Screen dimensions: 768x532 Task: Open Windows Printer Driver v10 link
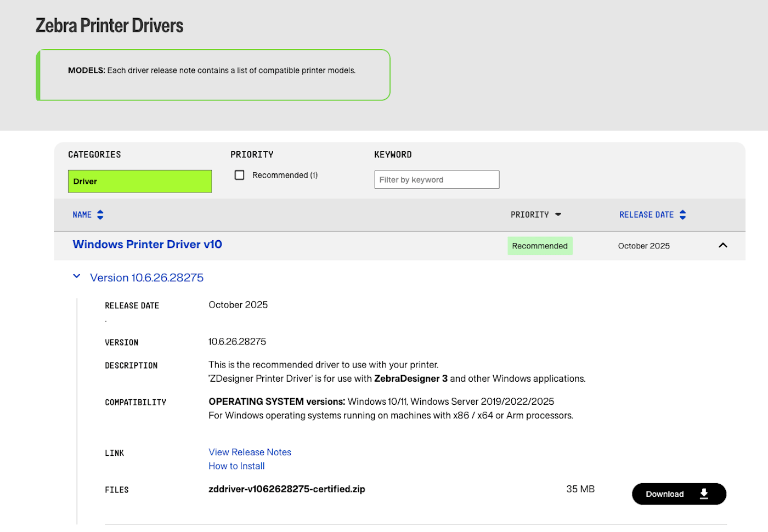tap(148, 245)
